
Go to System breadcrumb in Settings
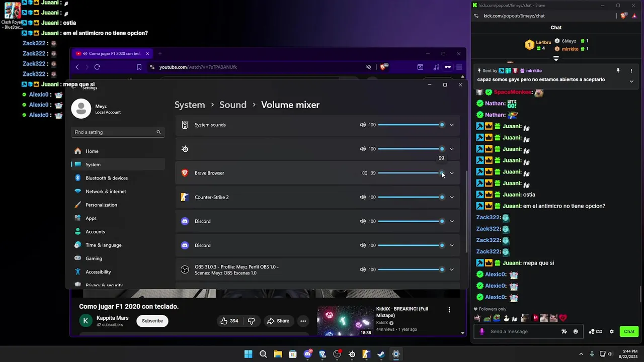tap(190, 105)
